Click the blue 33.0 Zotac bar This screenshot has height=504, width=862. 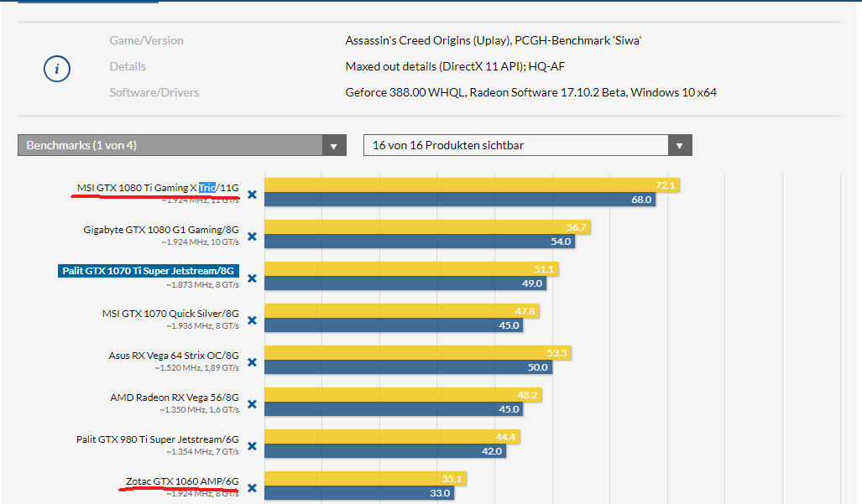(x=359, y=493)
